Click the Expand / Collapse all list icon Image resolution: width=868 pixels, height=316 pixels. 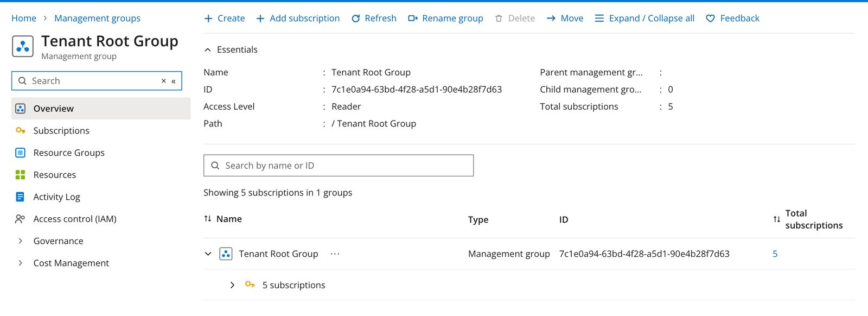(x=599, y=18)
